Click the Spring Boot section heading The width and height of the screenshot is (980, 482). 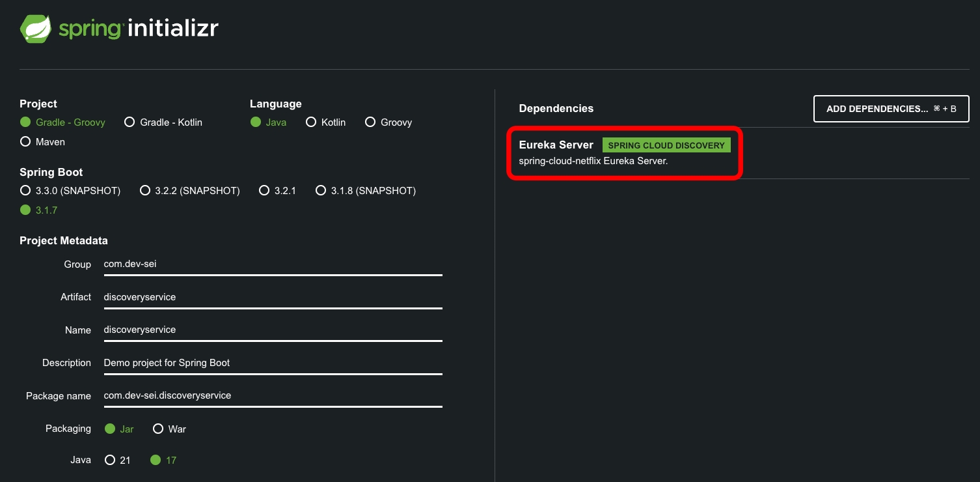[51, 173]
